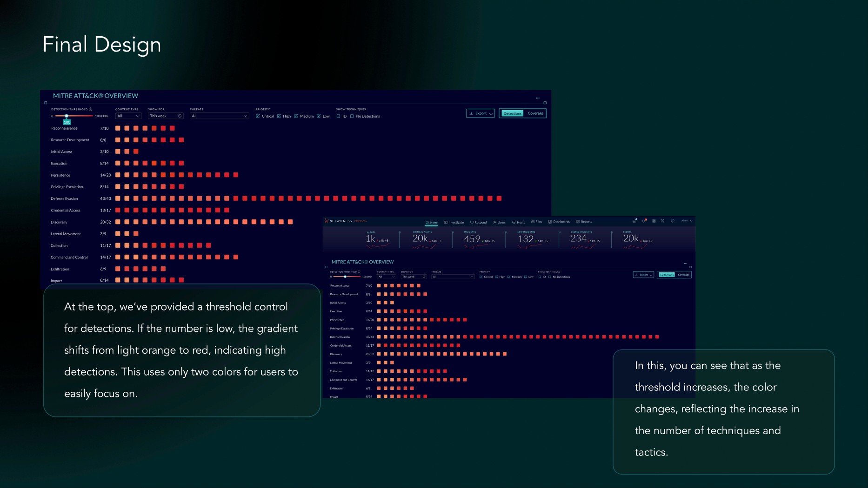
Task: Open Content Type dropdown in NetWitness dashboard
Action: [x=387, y=277]
